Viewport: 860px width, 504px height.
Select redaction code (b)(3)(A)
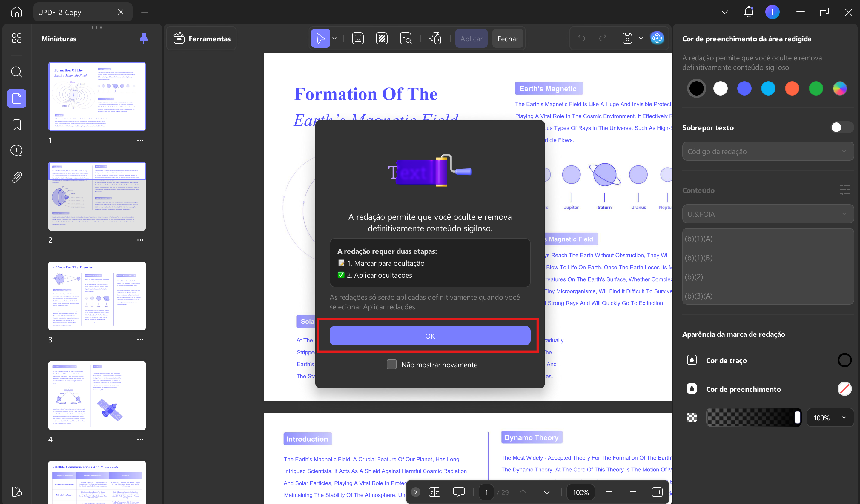(768, 296)
